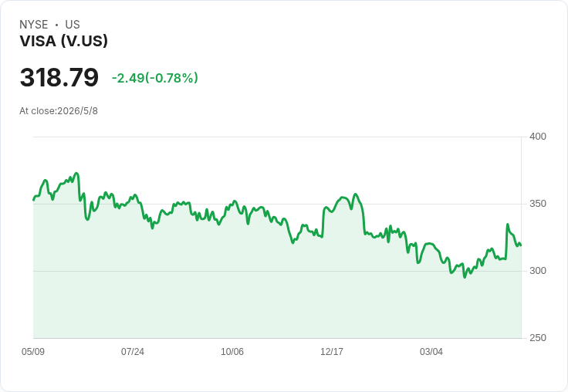Click the chart's lowest trough below 300
568x392 pixels.
pos(465,277)
